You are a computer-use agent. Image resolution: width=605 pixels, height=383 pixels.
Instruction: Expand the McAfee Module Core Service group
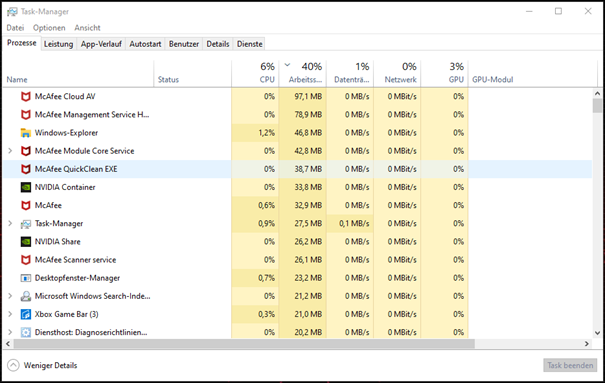pyautogui.click(x=10, y=151)
